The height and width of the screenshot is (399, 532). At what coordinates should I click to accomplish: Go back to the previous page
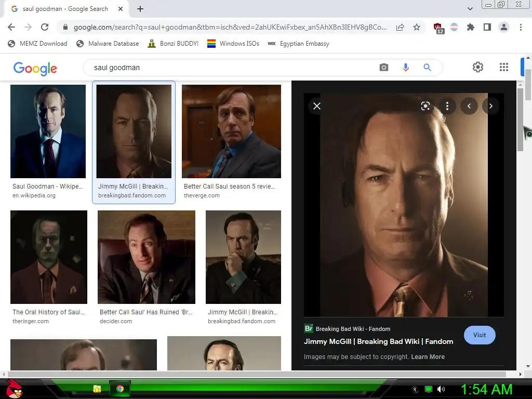[x=11, y=27]
